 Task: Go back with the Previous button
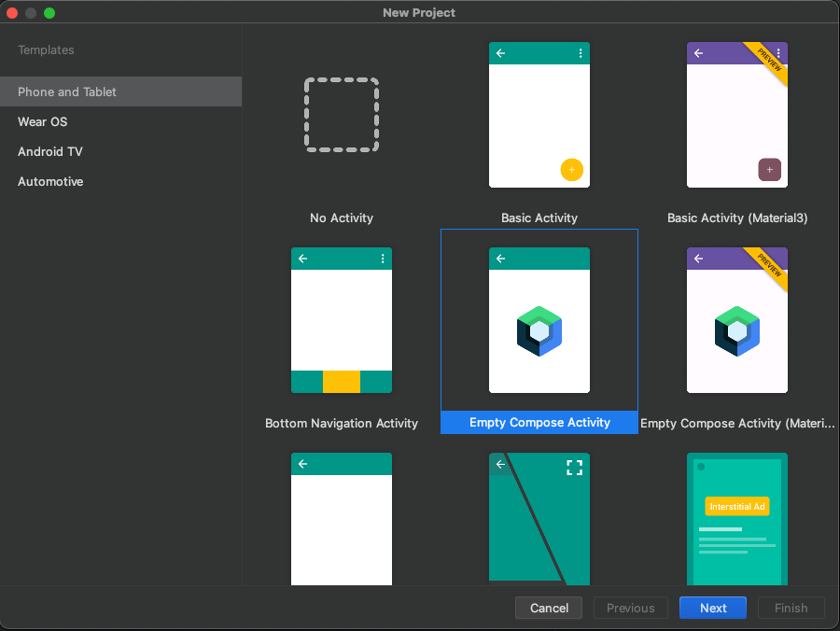pyautogui.click(x=631, y=608)
